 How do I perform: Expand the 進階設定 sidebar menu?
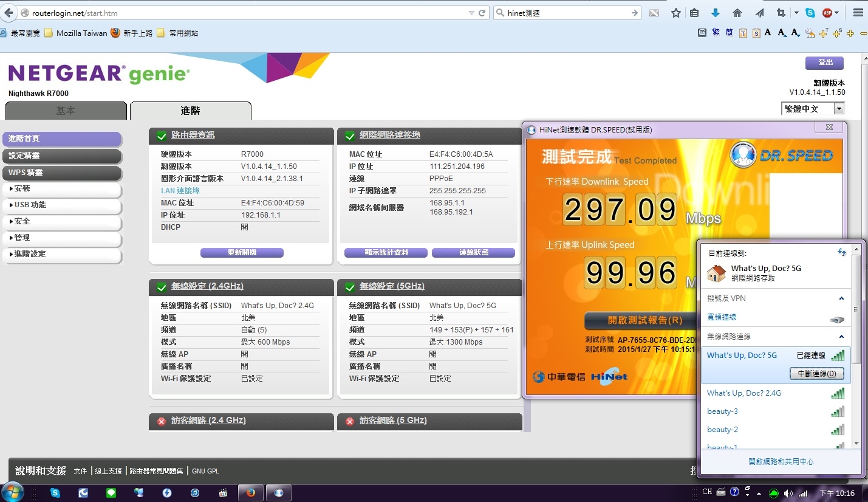(62, 254)
